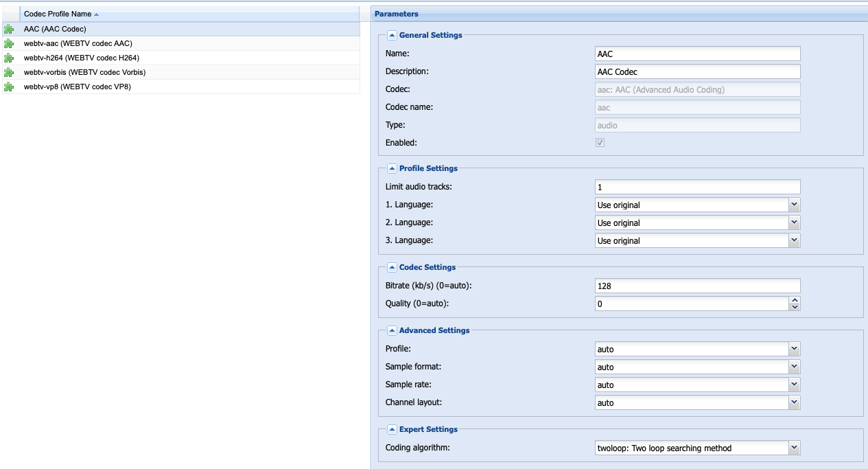Image resolution: width=868 pixels, height=469 pixels.
Task: Collapse the Codec Settings section
Action: coord(392,267)
